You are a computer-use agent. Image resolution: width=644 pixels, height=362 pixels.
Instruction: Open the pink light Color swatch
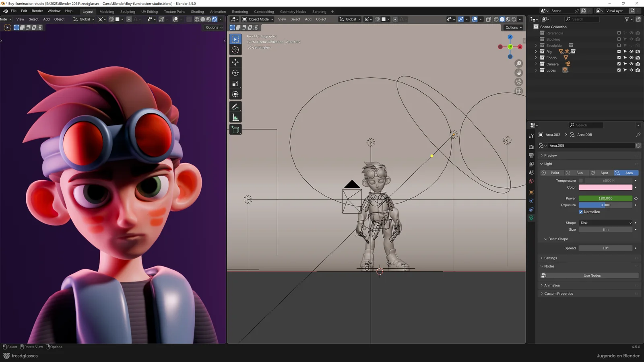point(606,187)
